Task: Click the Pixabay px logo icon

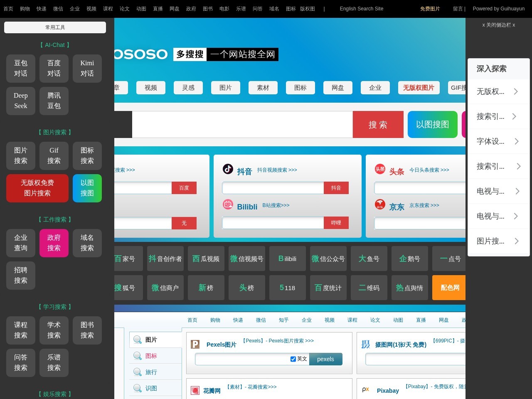Action: [366, 390]
